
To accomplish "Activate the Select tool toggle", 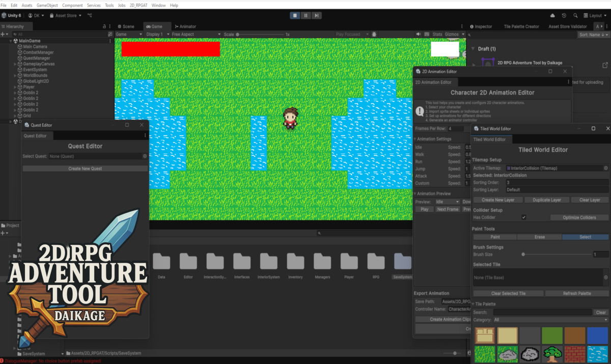I will (585, 237).
